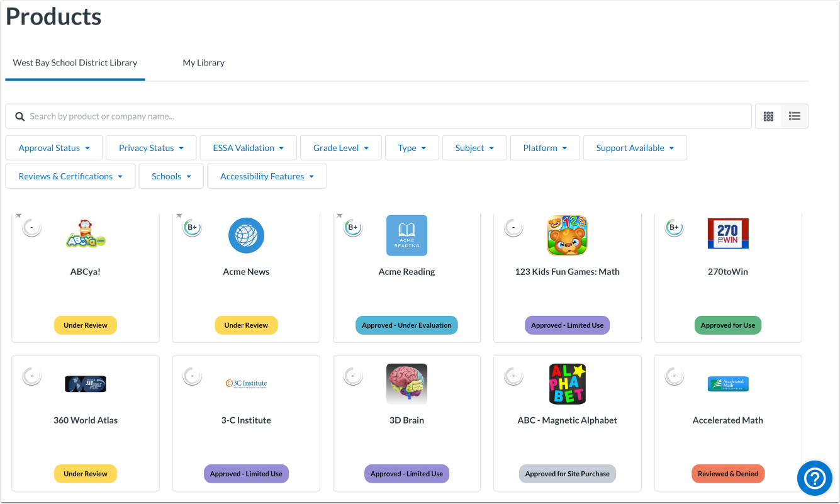Select West Bay School District Library tab
This screenshot has width=840, height=504.
[x=75, y=63]
